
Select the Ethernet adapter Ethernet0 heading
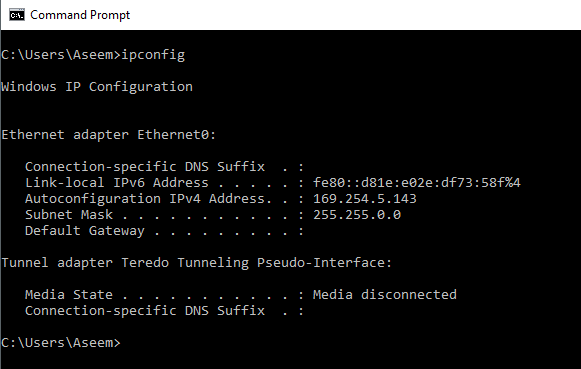(x=109, y=134)
